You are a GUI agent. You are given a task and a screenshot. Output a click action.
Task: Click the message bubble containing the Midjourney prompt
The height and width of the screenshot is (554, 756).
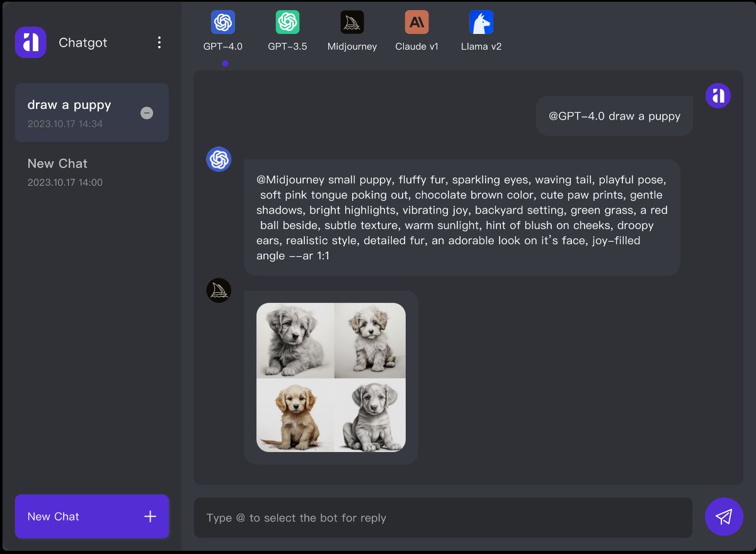pyautogui.click(x=462, y=217)
